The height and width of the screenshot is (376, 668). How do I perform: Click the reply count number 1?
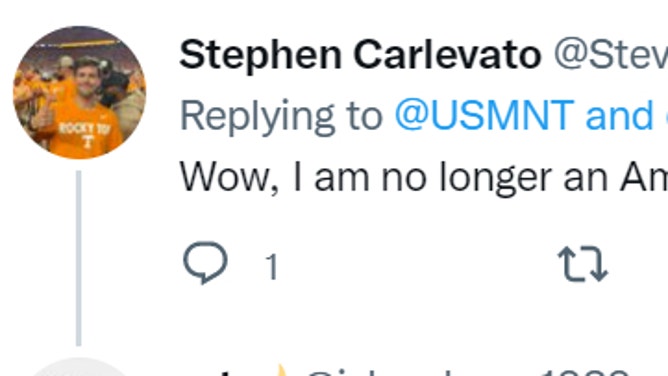pos(271,267)
